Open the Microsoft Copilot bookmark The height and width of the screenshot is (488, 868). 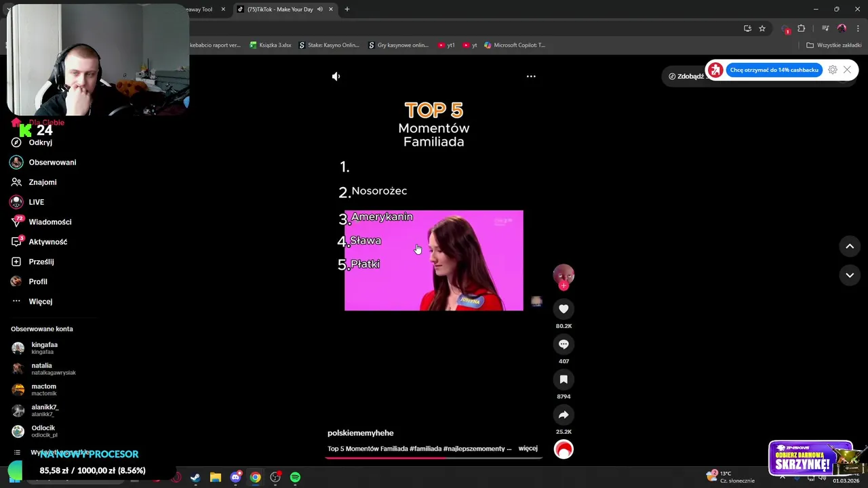[x=515, y=45]
